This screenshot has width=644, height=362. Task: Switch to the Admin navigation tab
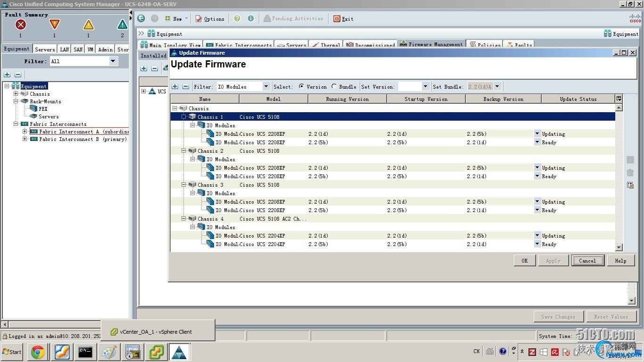pos(106,49)
